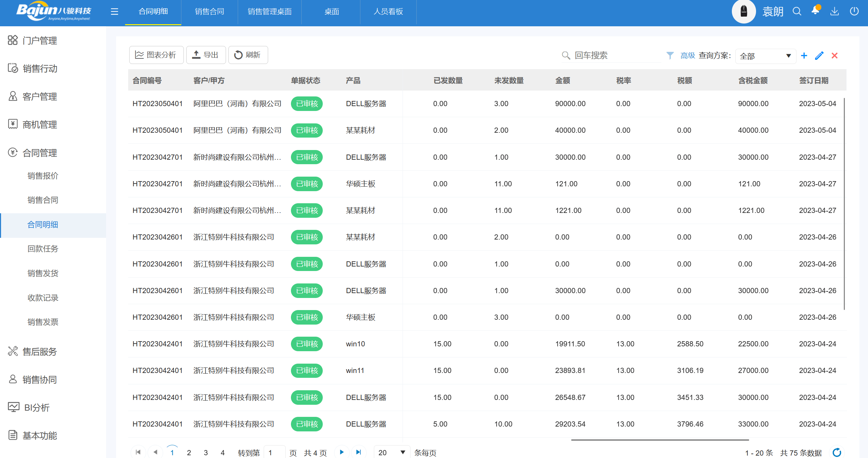Click the horizontal table scrollbar
This screenshot has height=458, width=868.
[660, 440]
